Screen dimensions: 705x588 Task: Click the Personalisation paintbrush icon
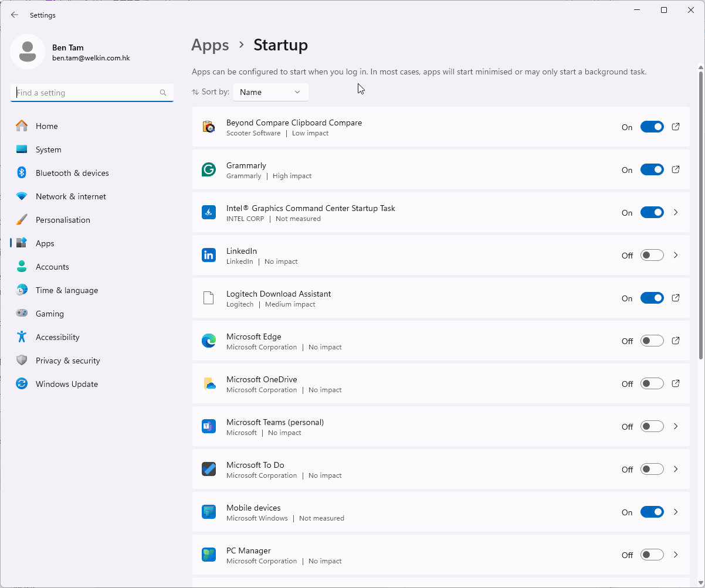point(22,220)
